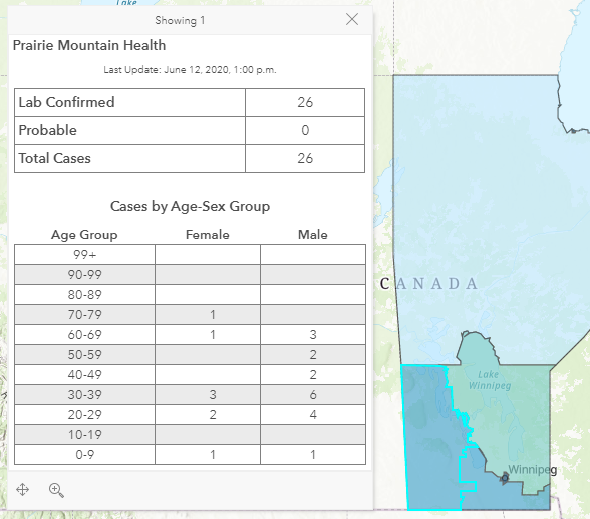Click the Probable value 0
The image size is (590, 519).
(305, 130)
